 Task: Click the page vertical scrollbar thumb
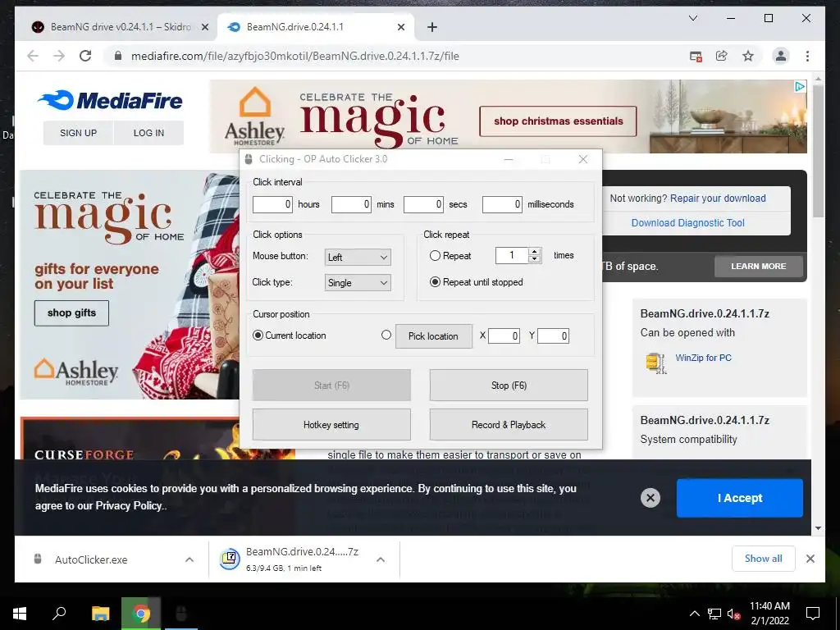point(818,150)
